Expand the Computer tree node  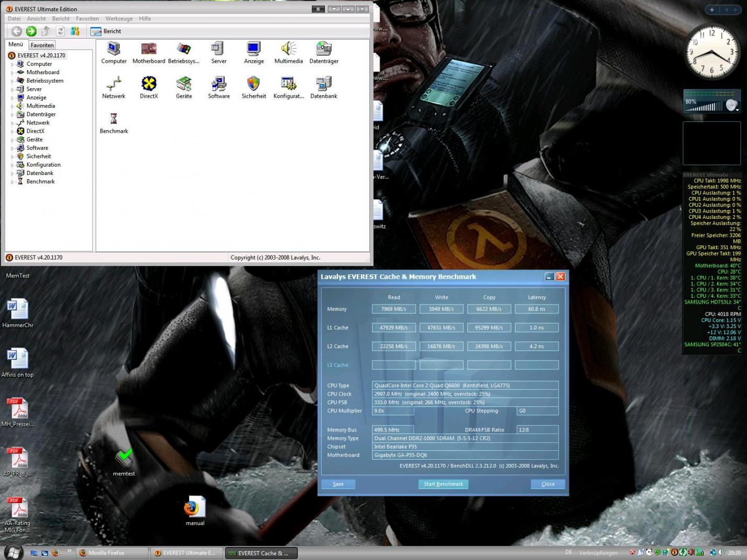[x=13, y=64]
